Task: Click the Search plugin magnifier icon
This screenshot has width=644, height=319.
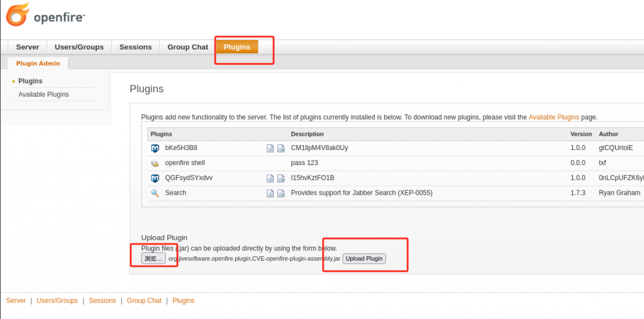Action: [x=155, y=193]
